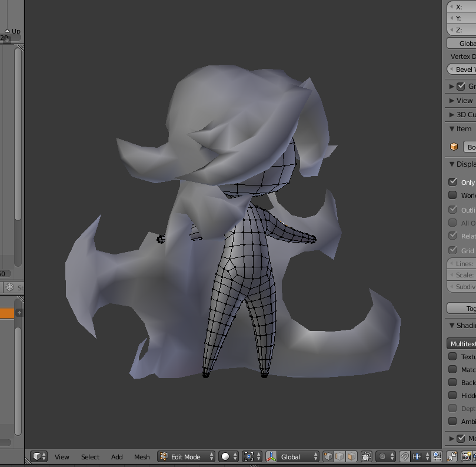Image resolution: width=476 pixels, height=467 pixels.
Task: Toggle the 3D transform manipulator icon
Action: (271, 456)
